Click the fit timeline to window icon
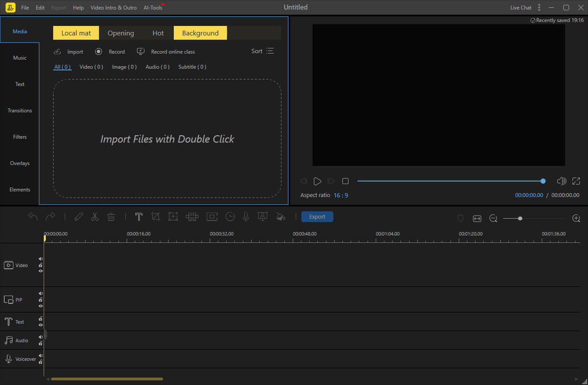 477,218
